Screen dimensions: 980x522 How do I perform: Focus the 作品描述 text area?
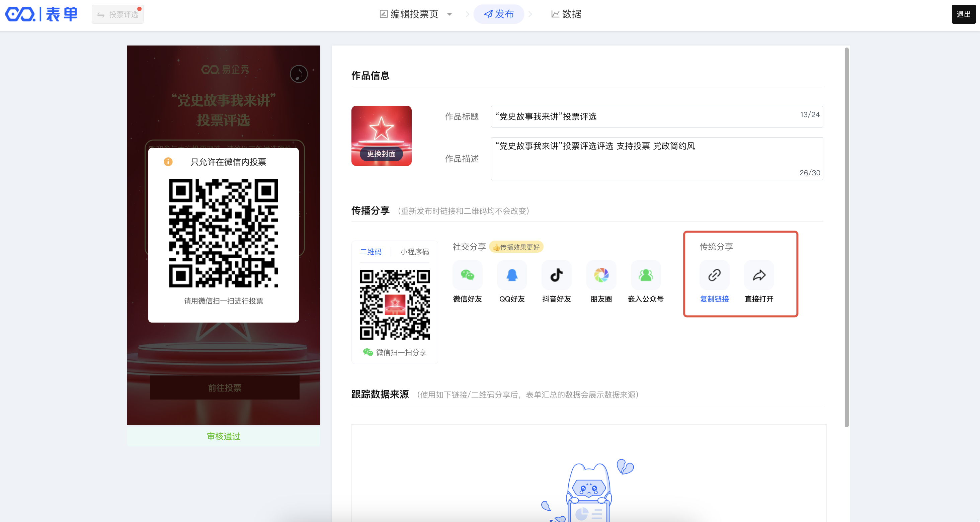coord(657,159)
